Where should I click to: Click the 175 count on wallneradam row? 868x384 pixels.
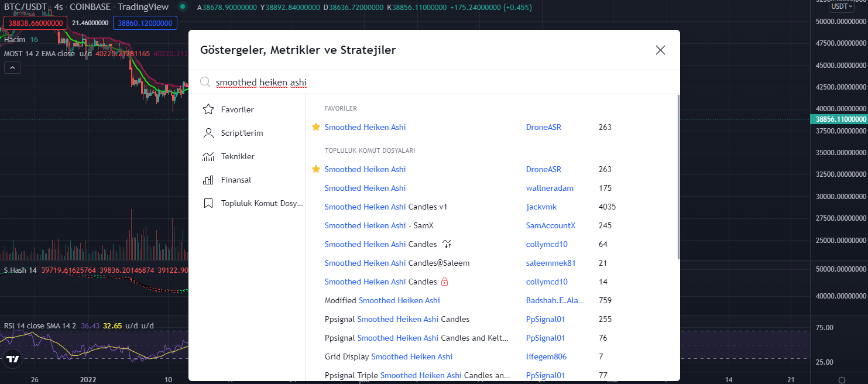(605, 188)
